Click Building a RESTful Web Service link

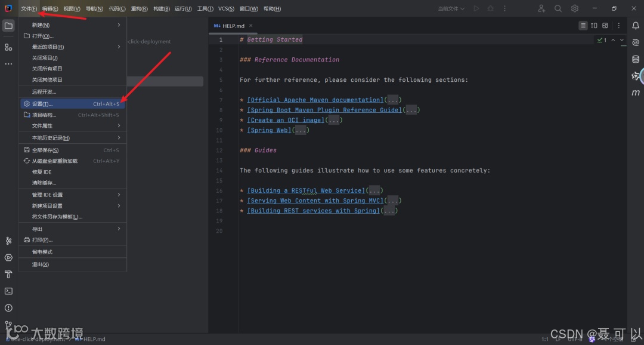pyautogui.click(x=306, y=191)
